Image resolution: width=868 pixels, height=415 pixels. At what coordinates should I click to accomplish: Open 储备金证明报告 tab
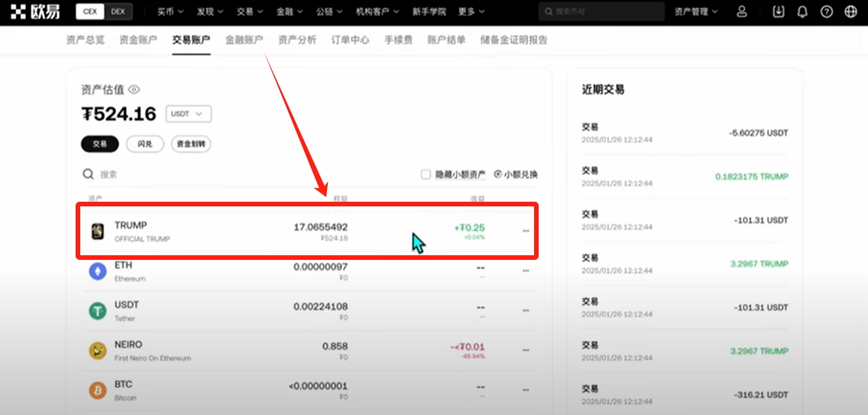[513, 40]
